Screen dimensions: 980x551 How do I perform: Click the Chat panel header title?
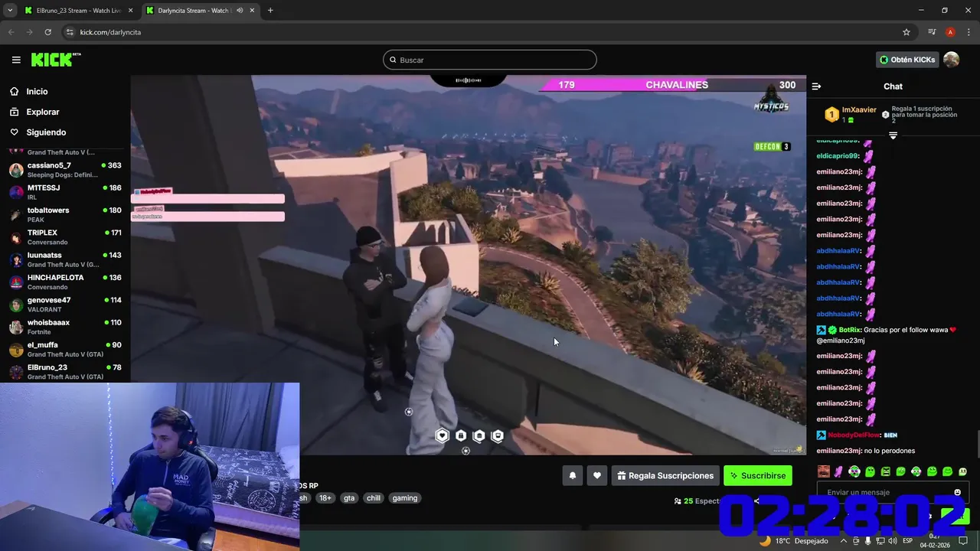click(893, 86)
